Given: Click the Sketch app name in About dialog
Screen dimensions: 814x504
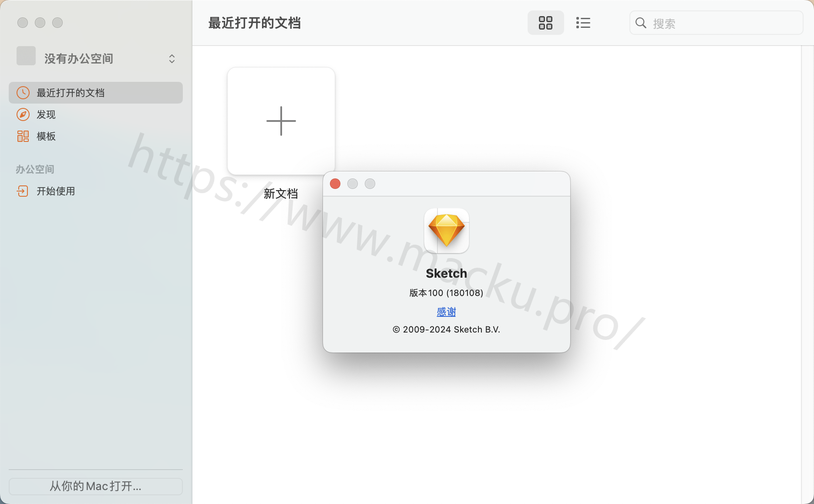Looking at the screenshot, I should [446, 273].
